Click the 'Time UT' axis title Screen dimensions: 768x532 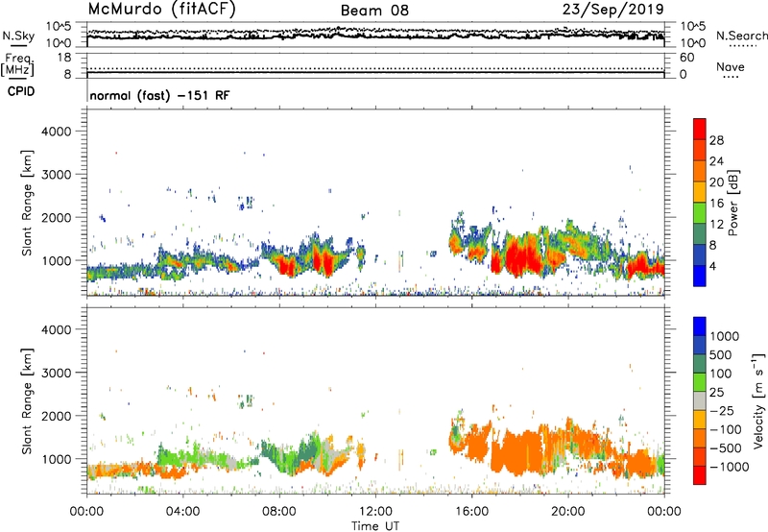coord(375,526)
